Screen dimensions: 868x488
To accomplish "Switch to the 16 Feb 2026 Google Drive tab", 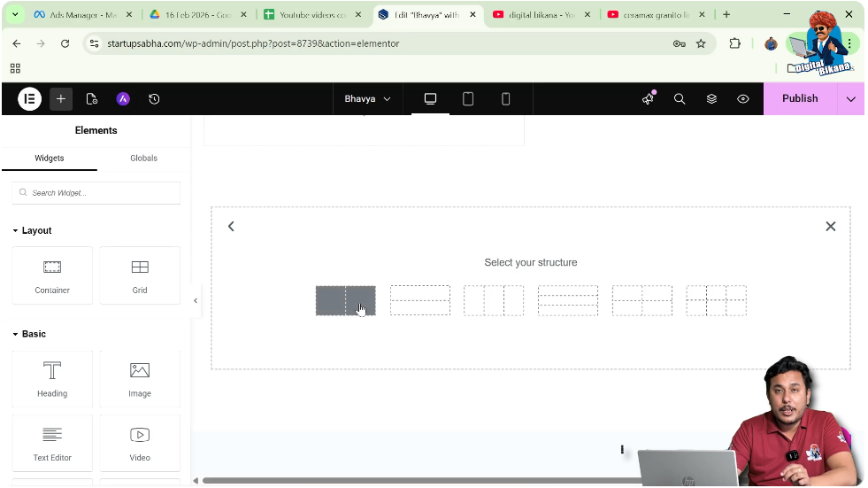I will (198, 15).
